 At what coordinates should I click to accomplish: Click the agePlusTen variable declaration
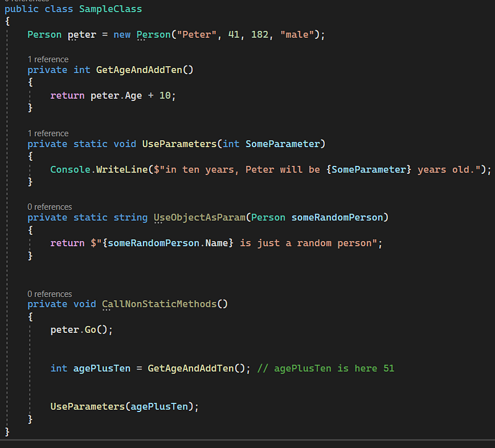(101, 368)
